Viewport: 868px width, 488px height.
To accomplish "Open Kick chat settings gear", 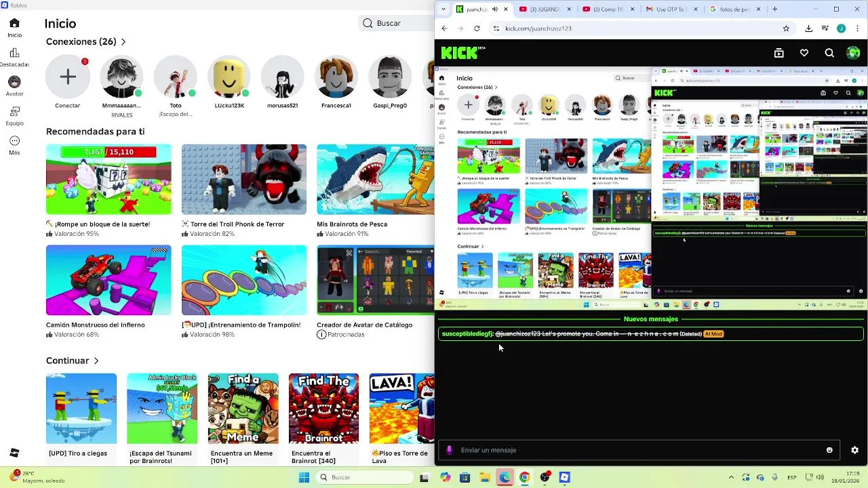I will pyautogui.click(x=854, y=450).
